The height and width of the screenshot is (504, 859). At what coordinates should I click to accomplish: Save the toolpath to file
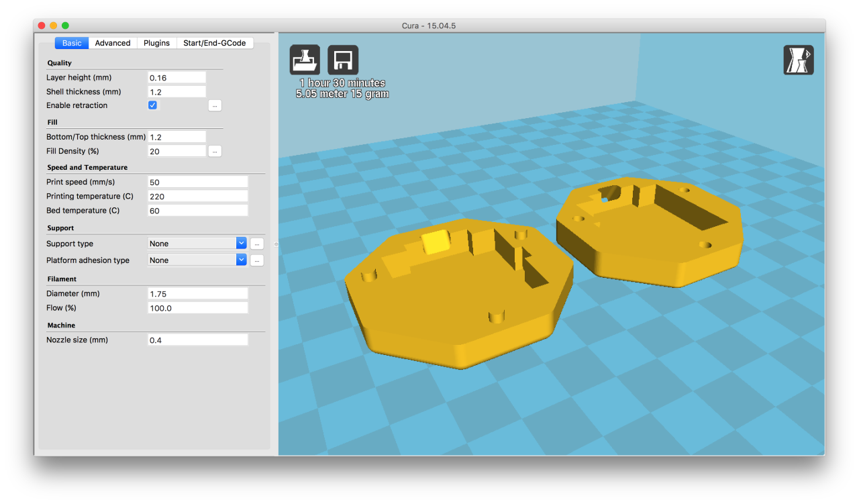point(342,59)
